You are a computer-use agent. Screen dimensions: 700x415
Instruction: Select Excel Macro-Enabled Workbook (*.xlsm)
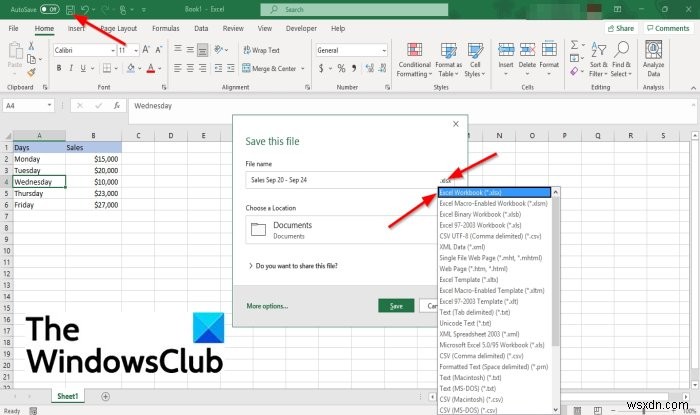pyautogui.click(x=494, y=203)
